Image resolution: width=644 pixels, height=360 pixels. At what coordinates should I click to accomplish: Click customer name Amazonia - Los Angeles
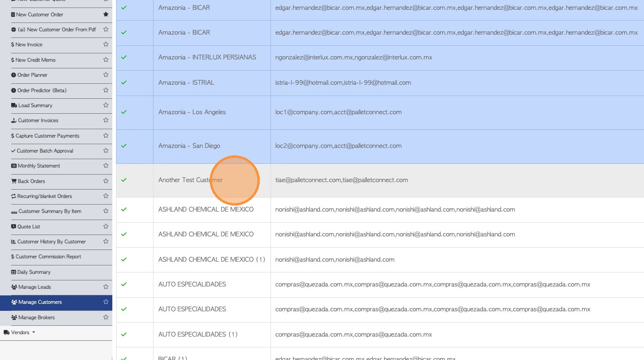[x=192, y=112]
